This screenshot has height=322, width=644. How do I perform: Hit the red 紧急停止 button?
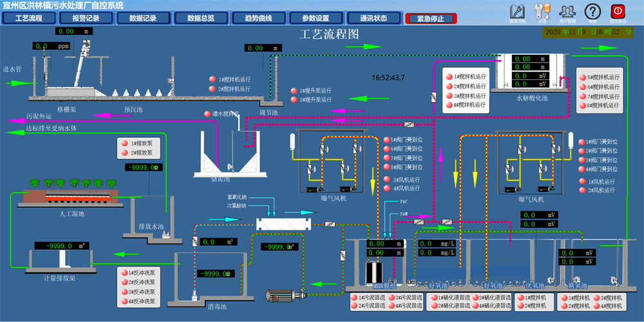(431, 19)
